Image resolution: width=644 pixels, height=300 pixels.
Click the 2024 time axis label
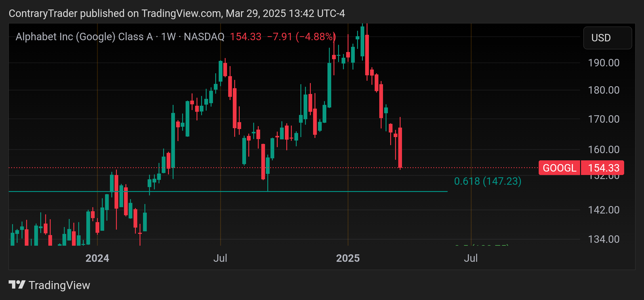(97, 258)
